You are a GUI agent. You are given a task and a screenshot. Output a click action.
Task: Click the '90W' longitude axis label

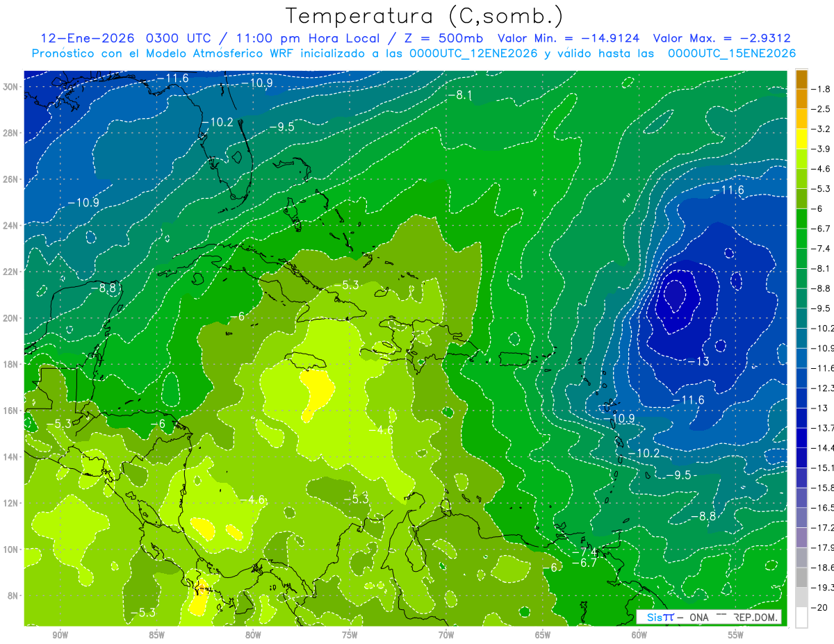[60, 635]
